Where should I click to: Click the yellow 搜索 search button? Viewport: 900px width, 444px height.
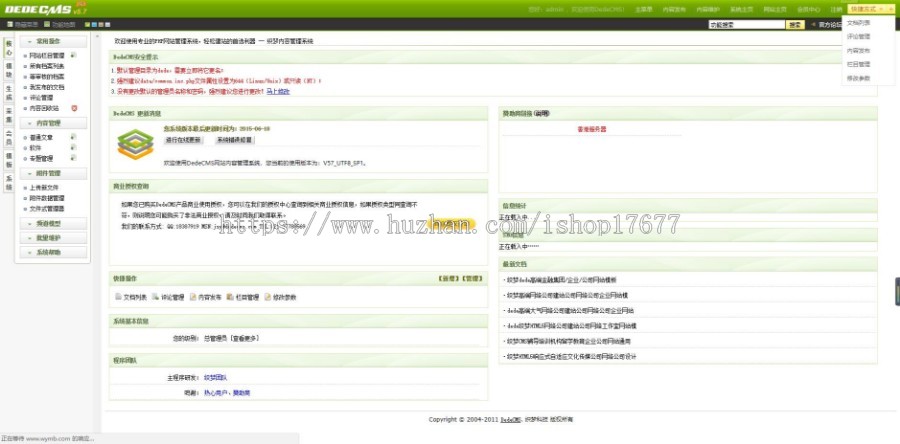click(796, 25)
